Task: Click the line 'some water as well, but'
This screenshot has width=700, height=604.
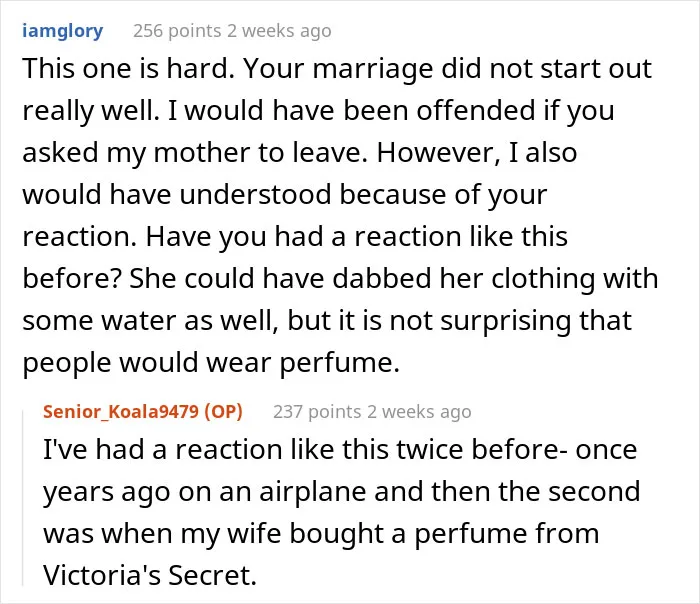Action: coord(327,321)
